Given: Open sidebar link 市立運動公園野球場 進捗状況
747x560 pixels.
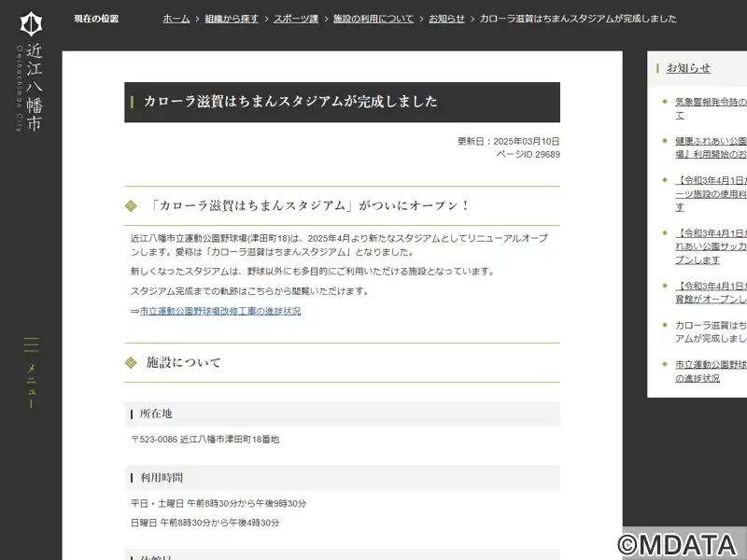Looking at the screenshot, I should [x=710, y=371].
